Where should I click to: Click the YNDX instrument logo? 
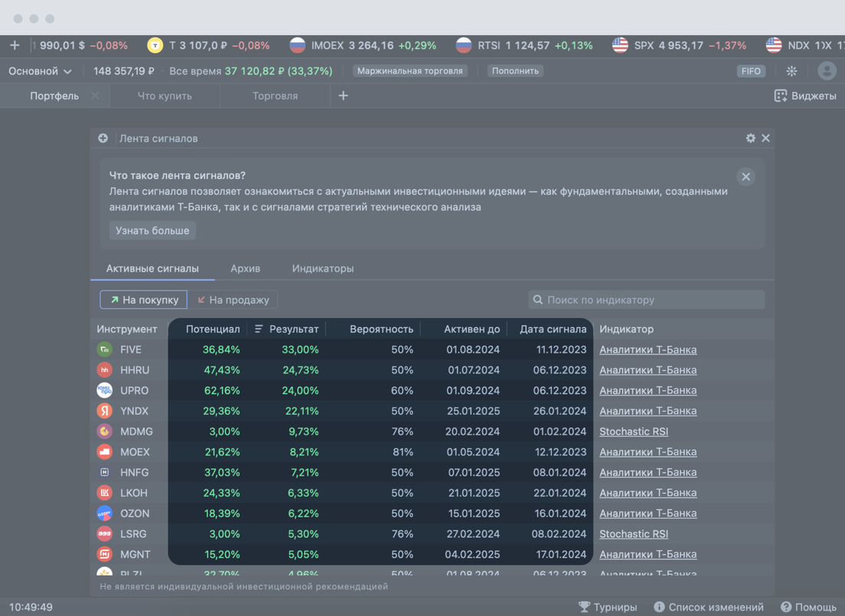[105, 411]
